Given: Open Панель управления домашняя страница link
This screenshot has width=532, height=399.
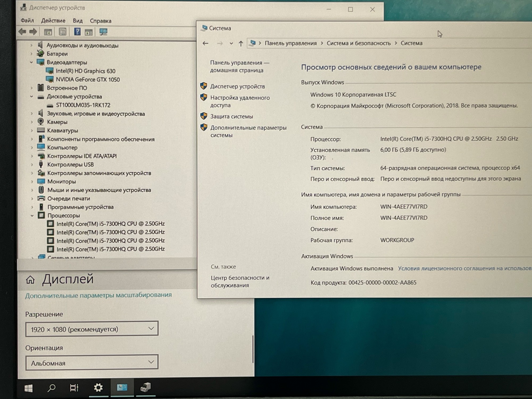Looking at the screenshot, I should [240, 66].
